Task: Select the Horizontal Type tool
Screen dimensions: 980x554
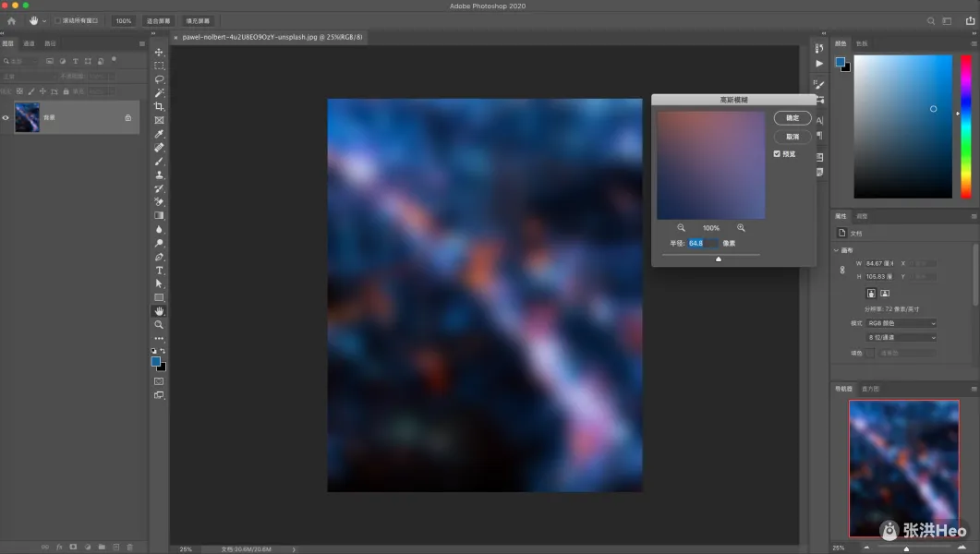Action: [159, 271]
